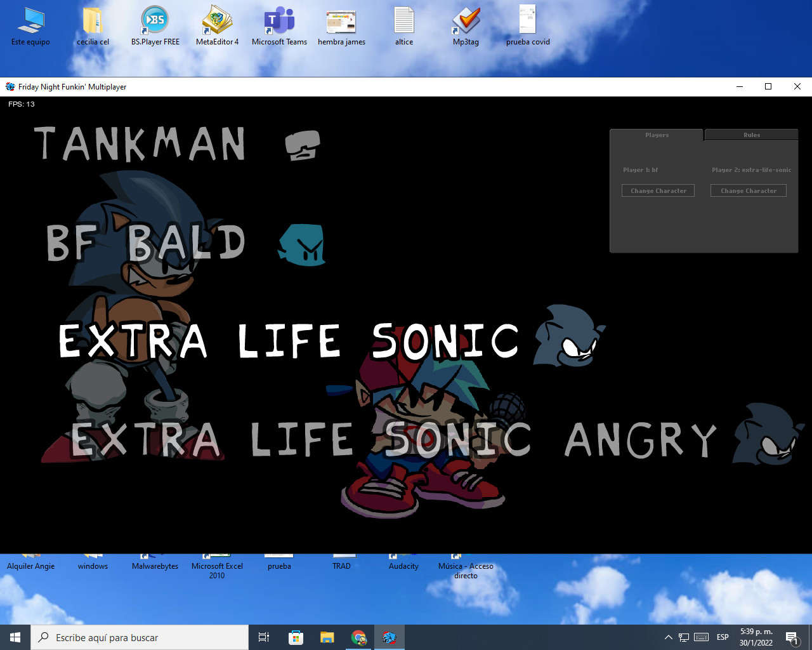Select the Extra Life Sonic Angry icon
Image resolution: width=812 pixels, height=650 pixels.
(769, 436)
